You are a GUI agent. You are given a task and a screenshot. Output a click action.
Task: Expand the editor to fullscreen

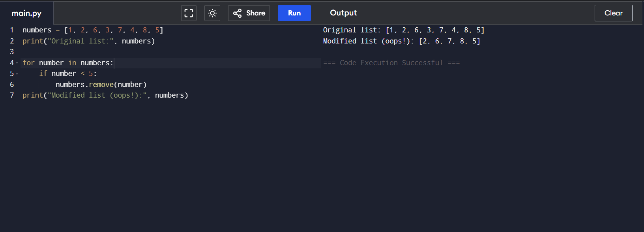pos(189,13)
